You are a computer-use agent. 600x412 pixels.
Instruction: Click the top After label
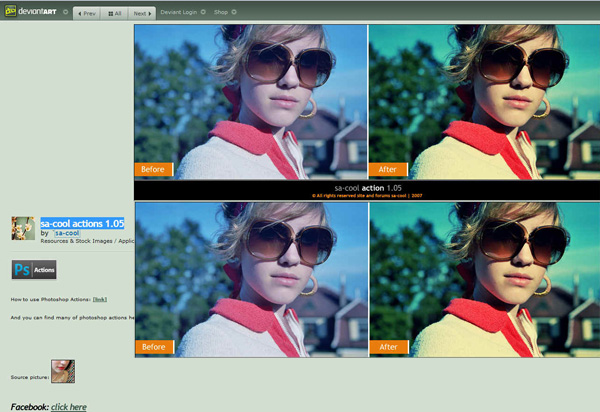click(x=388, y=169)
